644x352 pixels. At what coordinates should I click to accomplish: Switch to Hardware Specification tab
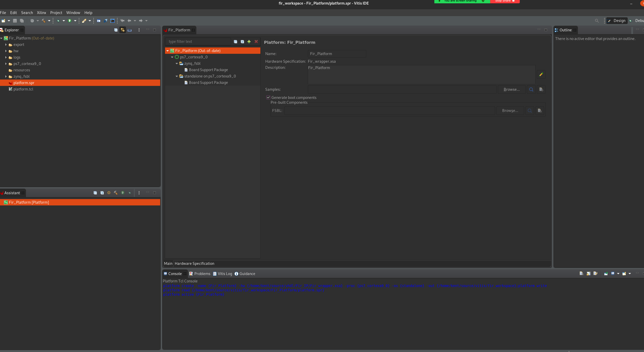coord(194,264)
